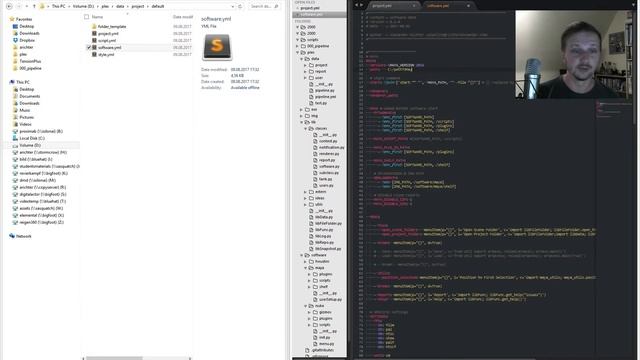Click the Sublime Text preview thumbnail
The height and width of the screenshot is (360, 640).
click(x=217, y=47)
